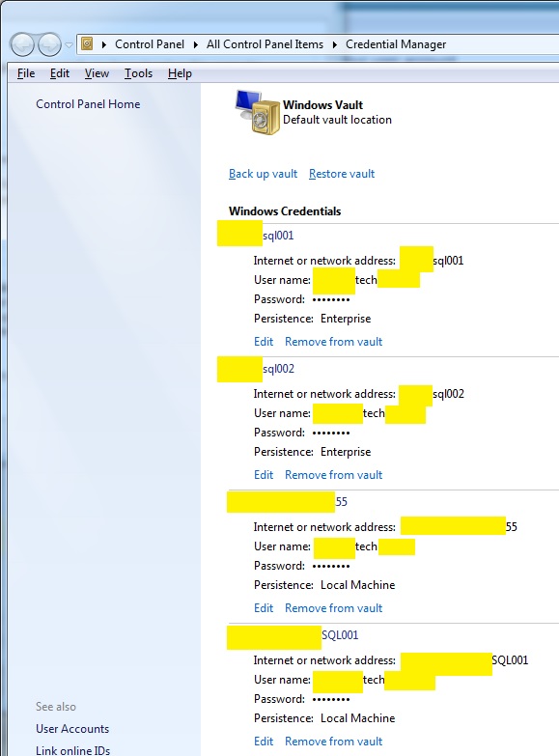This screenshot has width=559, height=756.
Task: Select the Windows Vault title text
Action: click(322, 104)
